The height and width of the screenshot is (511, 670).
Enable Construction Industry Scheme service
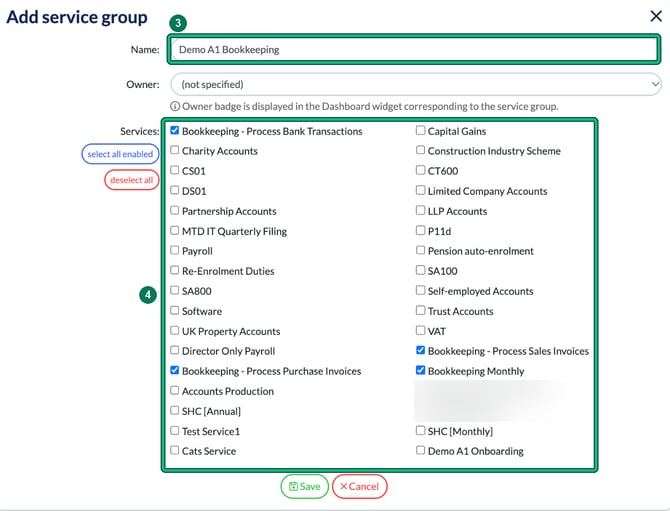click(420, 150)
